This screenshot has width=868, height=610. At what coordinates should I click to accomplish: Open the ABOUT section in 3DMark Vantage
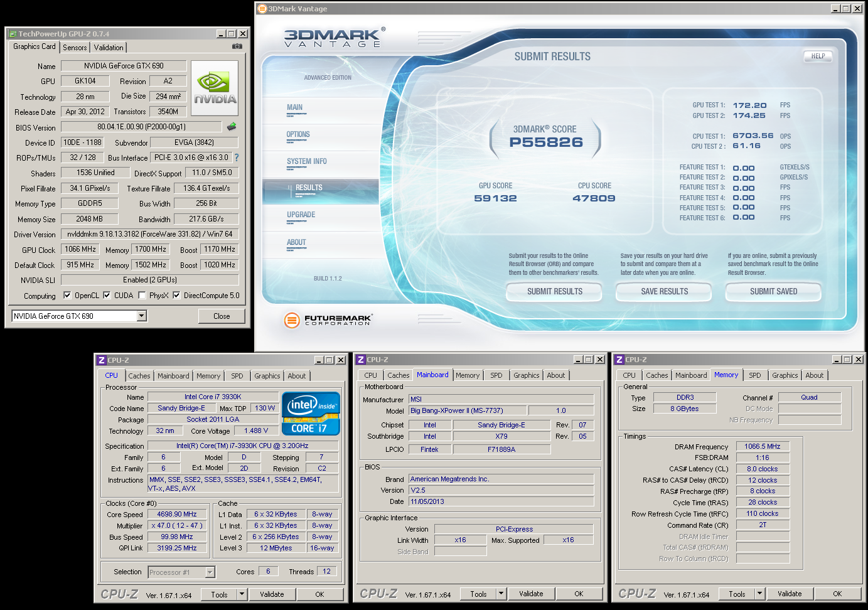[x=296, y=242]
